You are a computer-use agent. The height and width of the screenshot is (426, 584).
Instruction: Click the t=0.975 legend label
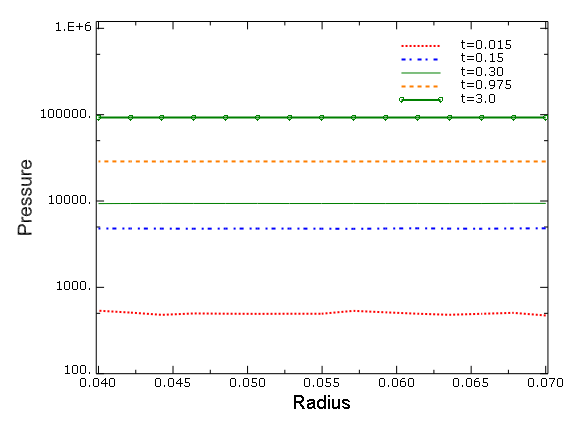tap(486, 85)
